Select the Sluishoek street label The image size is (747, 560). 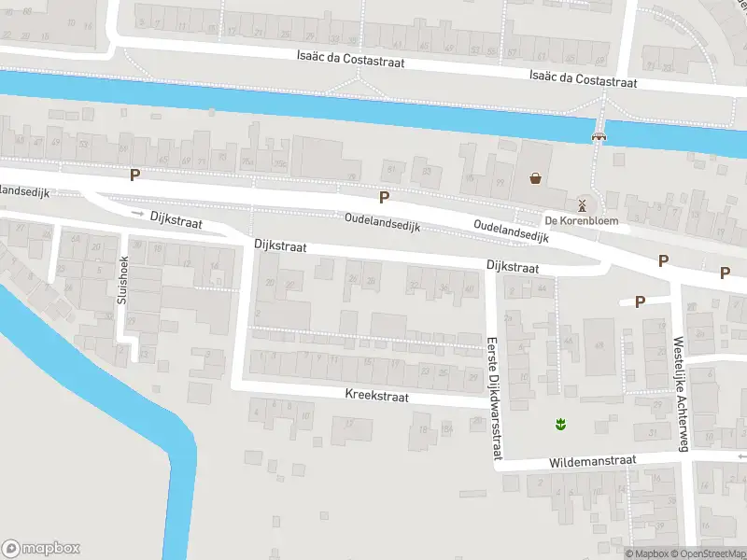(122, 281)
